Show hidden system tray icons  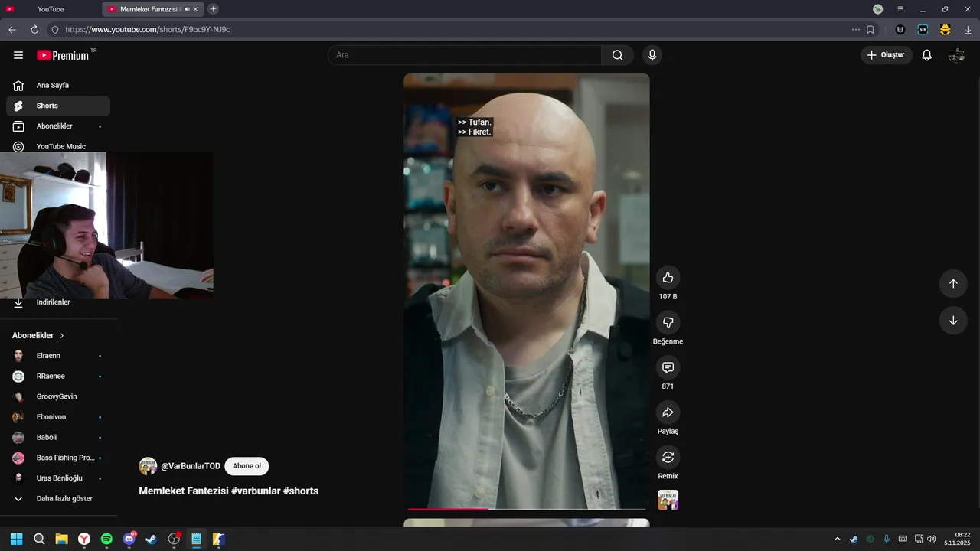tap(837, 539)
